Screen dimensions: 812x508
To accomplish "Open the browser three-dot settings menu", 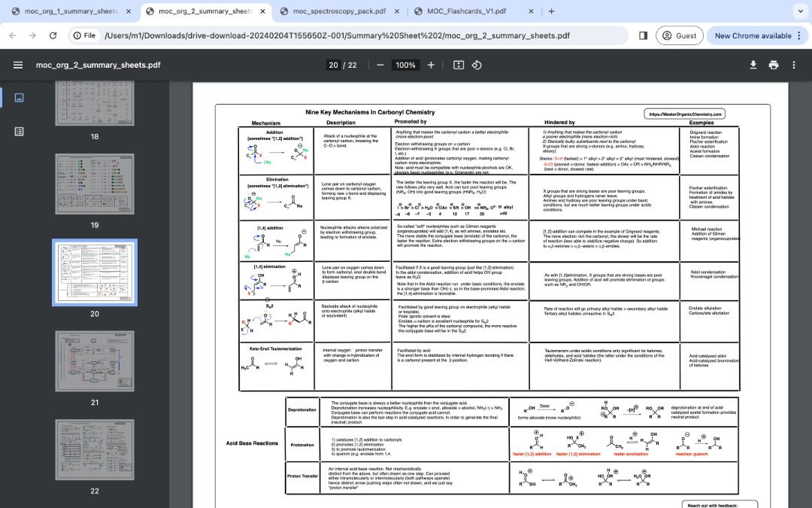I will coord(799,35).
